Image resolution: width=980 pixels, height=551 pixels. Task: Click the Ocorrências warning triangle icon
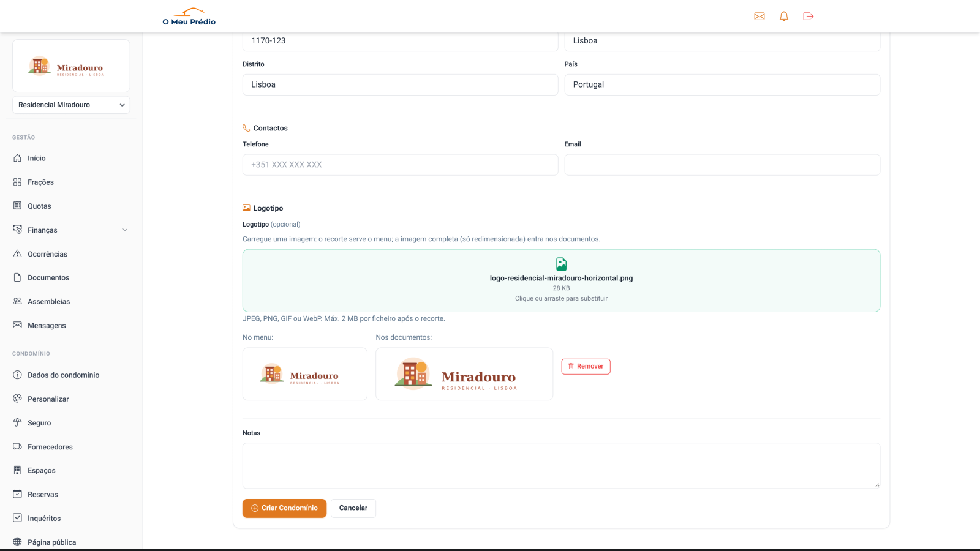coord(17,253)
